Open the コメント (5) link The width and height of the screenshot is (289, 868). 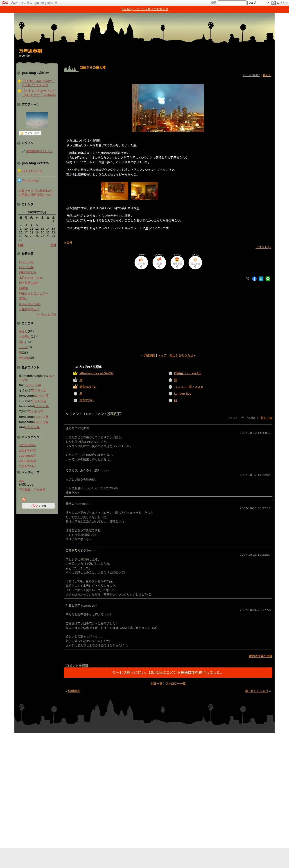click(264, 247)
